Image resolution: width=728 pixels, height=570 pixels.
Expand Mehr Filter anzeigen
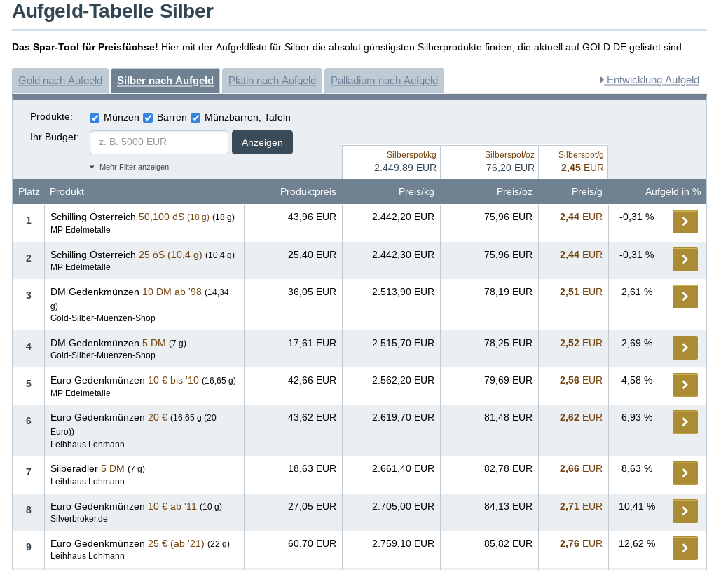pos(130,167)
